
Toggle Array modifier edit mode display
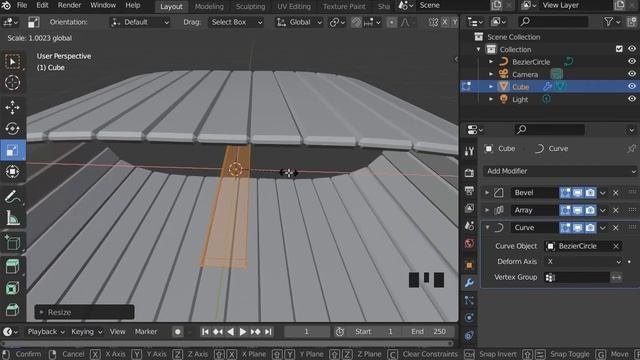click(565, 210)
